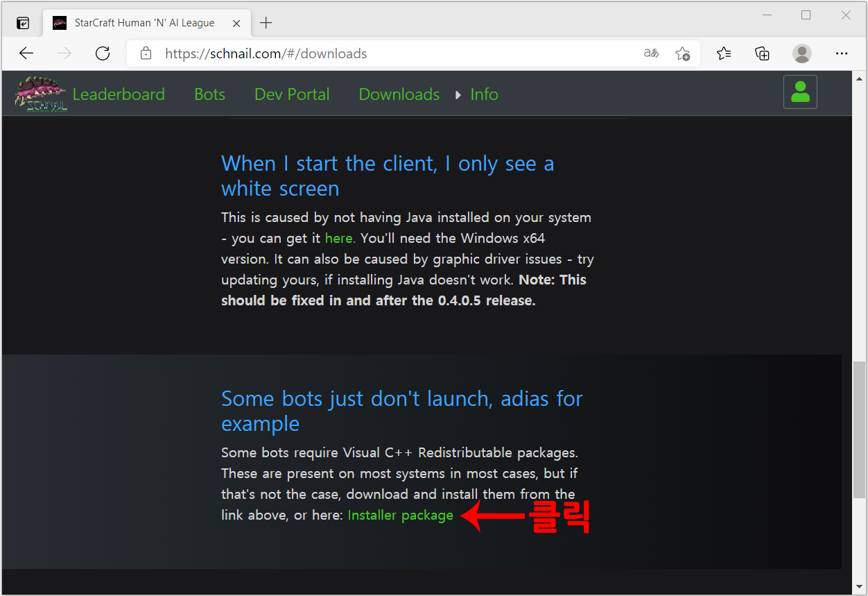
Task: Open the Favorites list icon
Action: pos(724,53)
